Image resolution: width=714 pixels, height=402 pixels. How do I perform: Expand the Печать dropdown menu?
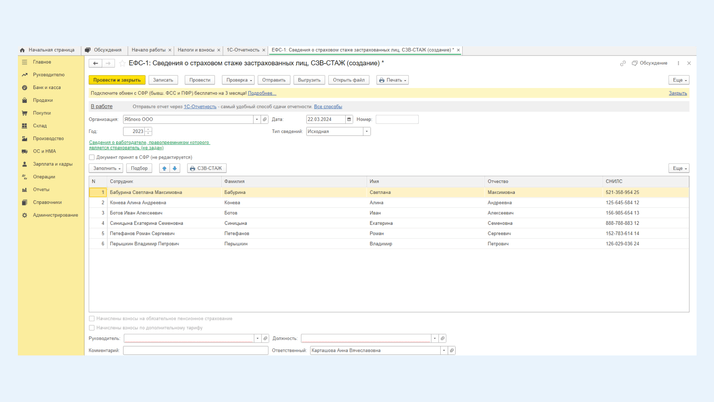coord(392,80)
